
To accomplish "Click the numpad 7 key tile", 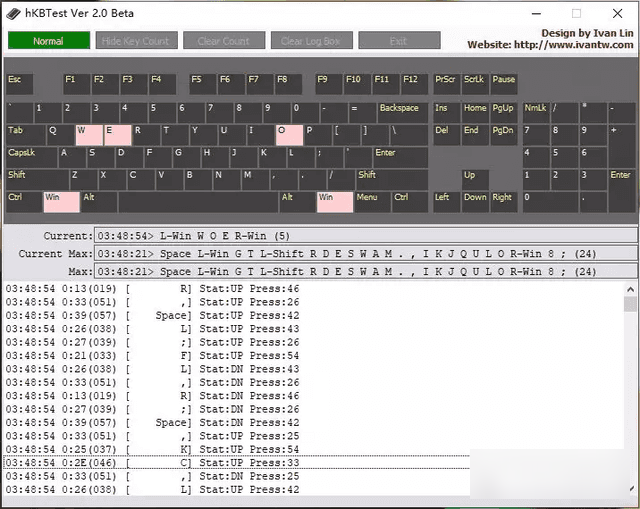I will point(536,135).
